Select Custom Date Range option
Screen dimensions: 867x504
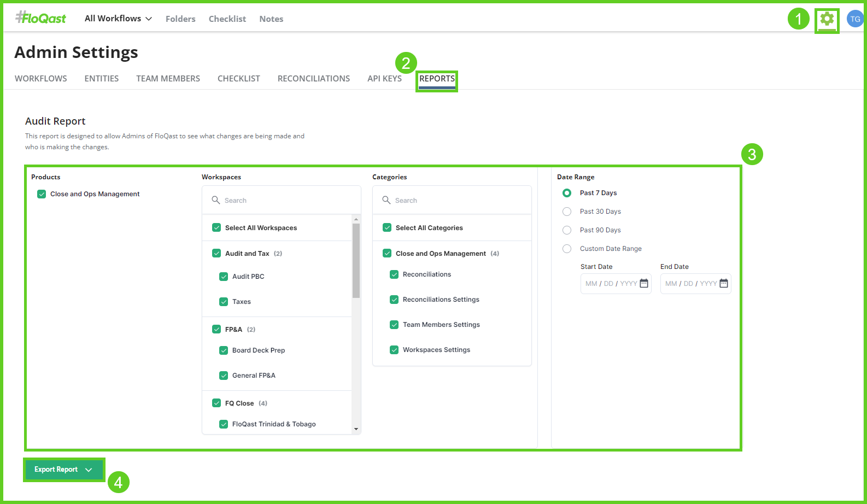pos(567,249)
